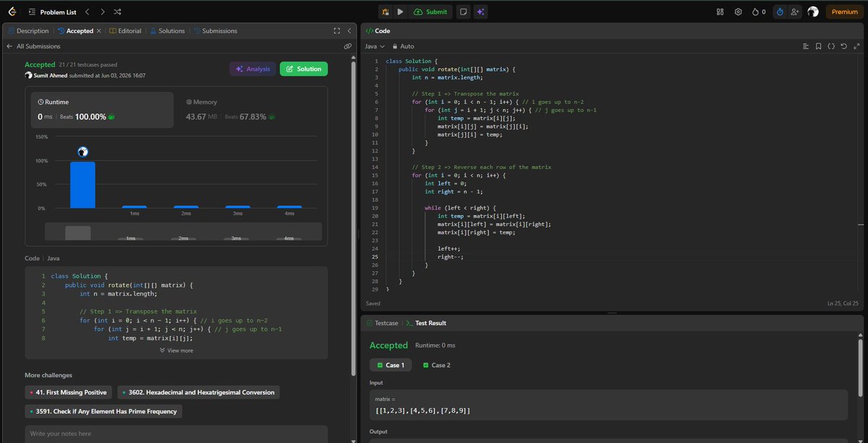Open 3602. Hexadecimal and Hexatrigesimal Conversion
This screenshot has height=443, width=868.
pos(198,392)
